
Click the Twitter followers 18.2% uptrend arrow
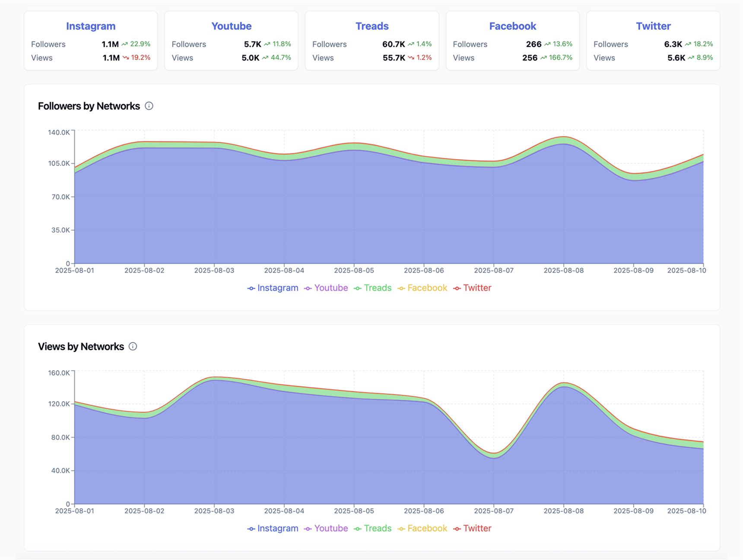(688, 44)
